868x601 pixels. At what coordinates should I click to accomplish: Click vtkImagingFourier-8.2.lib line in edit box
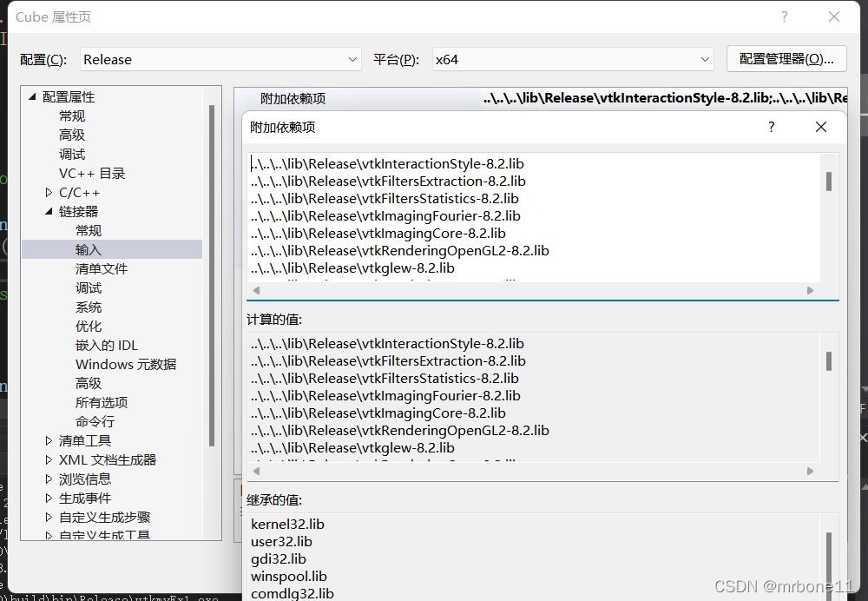pos(385,216)
